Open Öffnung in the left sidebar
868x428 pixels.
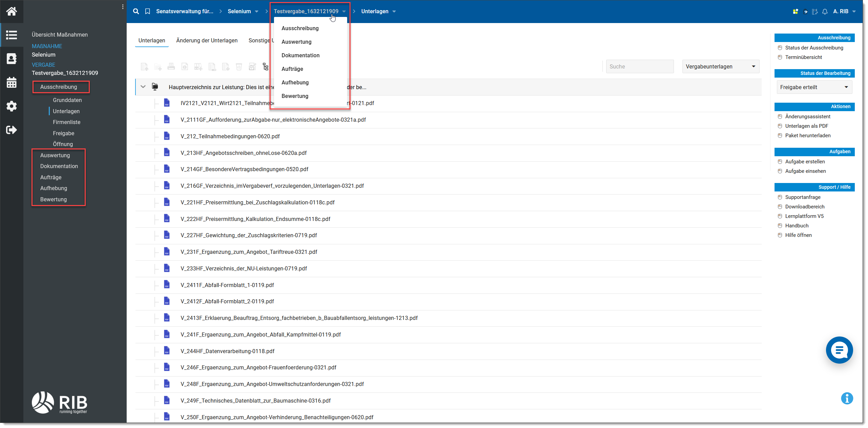(x=63, y=144)
